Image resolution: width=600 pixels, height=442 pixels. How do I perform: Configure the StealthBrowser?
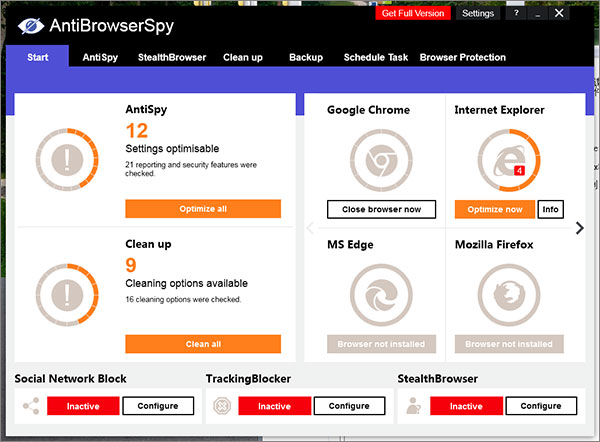(x=541, y=406)
